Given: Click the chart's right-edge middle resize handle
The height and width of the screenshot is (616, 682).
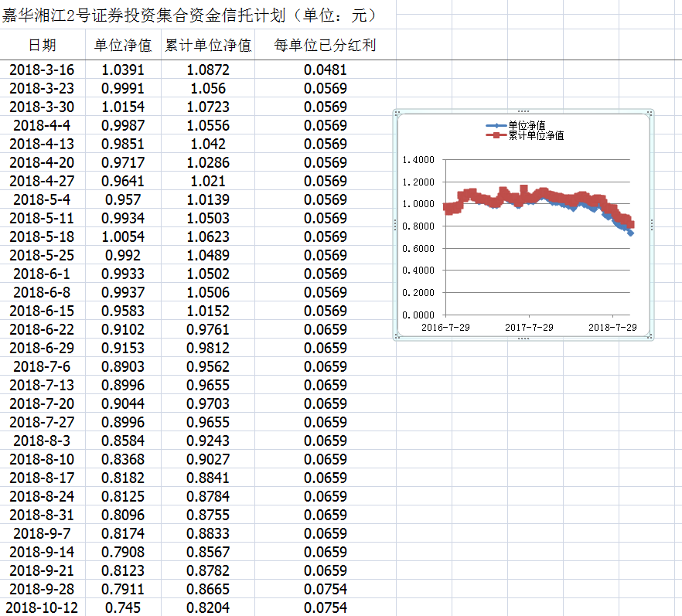Looking at the screenshot, I should pyautogui.click(x=652, y=225).
